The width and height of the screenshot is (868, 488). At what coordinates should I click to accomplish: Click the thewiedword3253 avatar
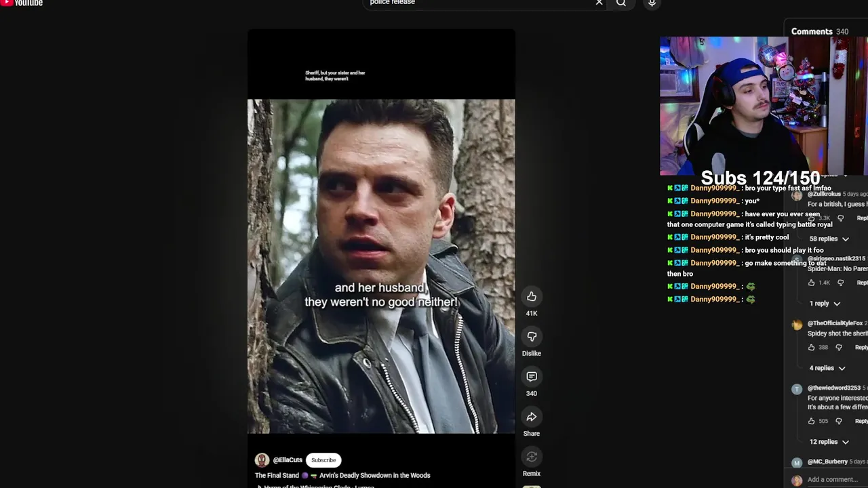[x=797, y=390]
